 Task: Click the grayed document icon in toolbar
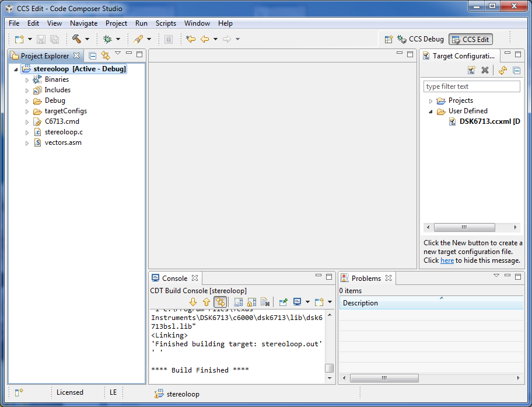(x=169, y=39)
